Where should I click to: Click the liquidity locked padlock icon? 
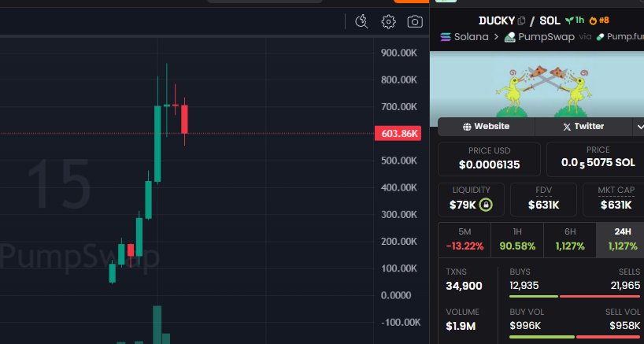[x=487, y=205]
